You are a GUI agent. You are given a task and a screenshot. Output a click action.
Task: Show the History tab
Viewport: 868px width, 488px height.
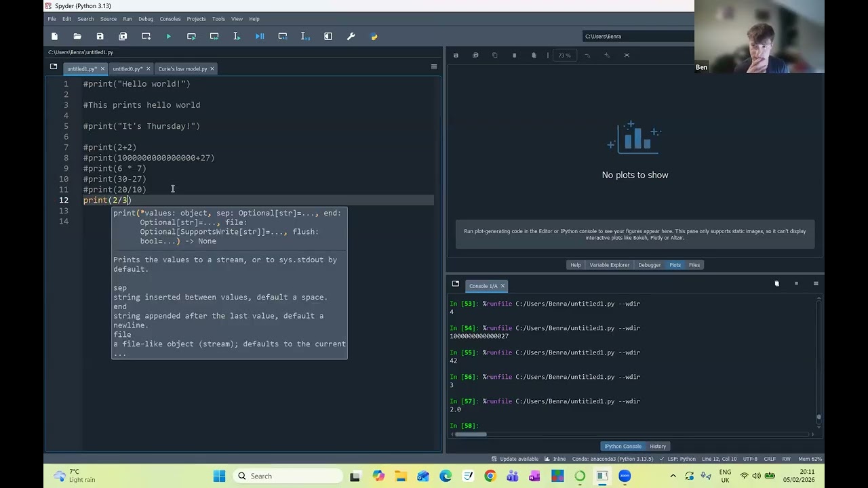(x=658, y=446)
